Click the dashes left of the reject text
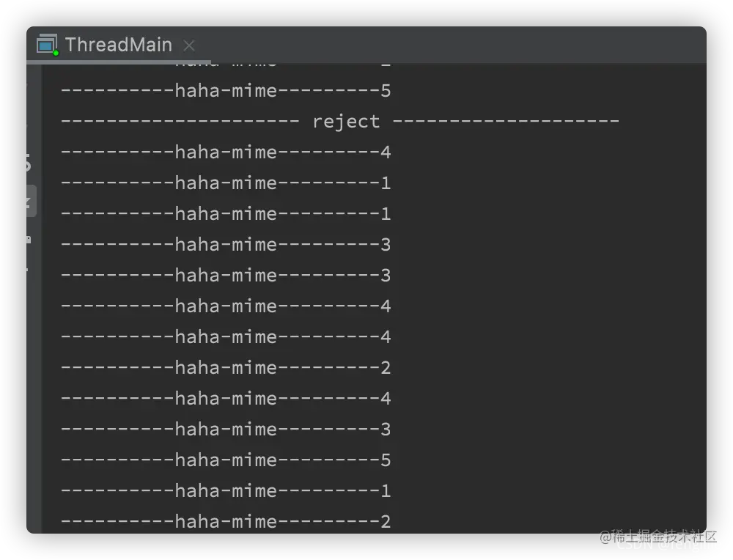Screen dimensions: 733x560 coord(180,121)
